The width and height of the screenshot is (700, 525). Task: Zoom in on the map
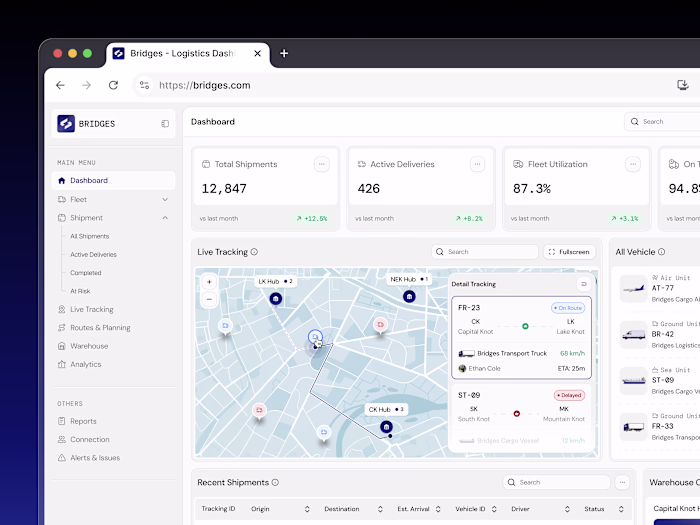pyautogui.click(x=209, y=282)
